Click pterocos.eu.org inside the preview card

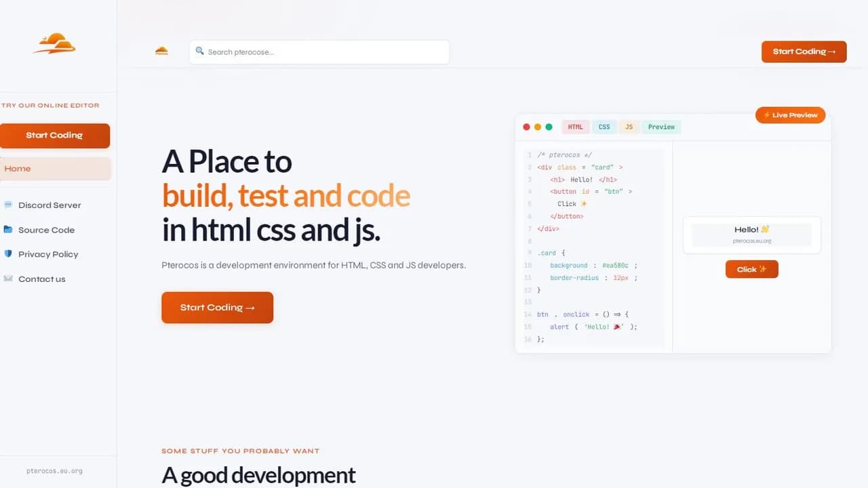tap(752, 241)
